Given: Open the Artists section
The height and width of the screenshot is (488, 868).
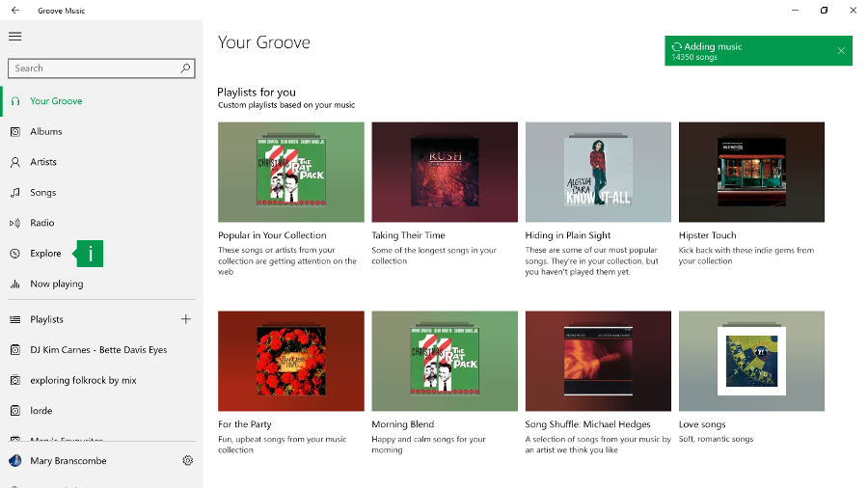Looking at the screenshot, I should [43, 162].
